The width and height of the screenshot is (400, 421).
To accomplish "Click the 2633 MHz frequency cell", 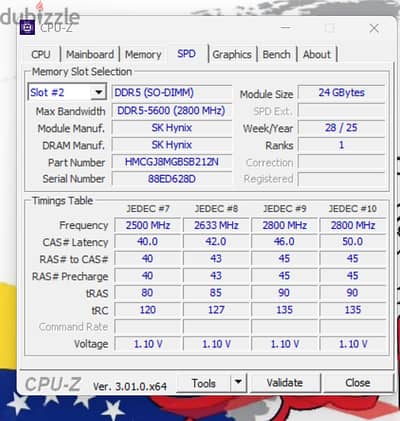I will 216,225.
